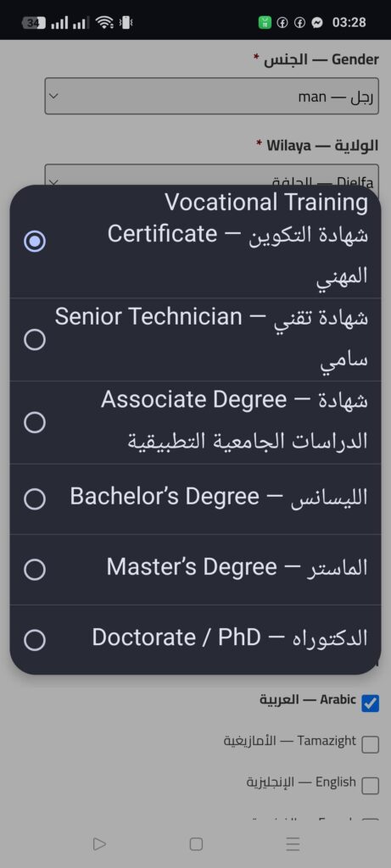The image size is (391, 868).
Task: Tap the green app notification icon
Action: [x=265, y=23]
